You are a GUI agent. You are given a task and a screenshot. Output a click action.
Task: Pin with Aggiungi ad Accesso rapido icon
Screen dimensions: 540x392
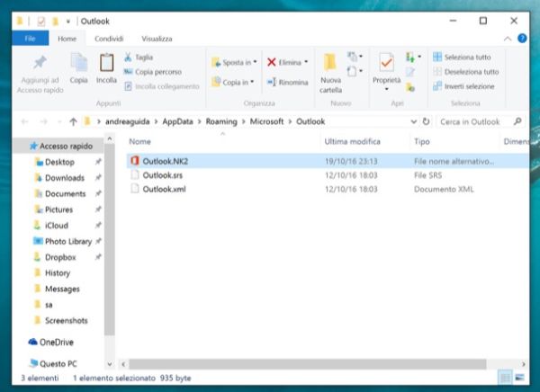tap(40, 67)
